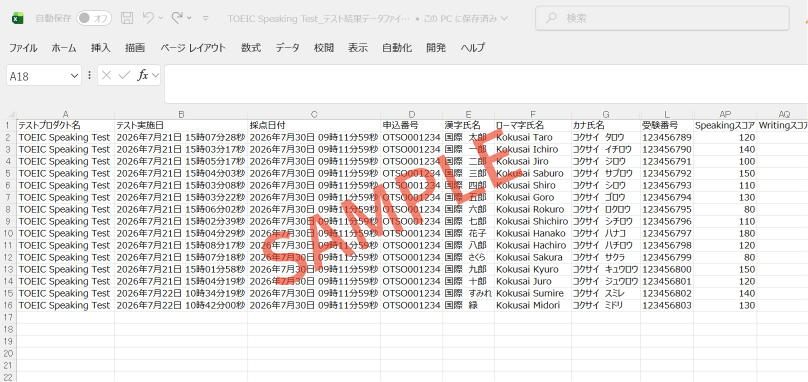The width and height of the screenshot is (808, 382).
Task: Open the redo history dropdown arrow
Action: [189, 19]
